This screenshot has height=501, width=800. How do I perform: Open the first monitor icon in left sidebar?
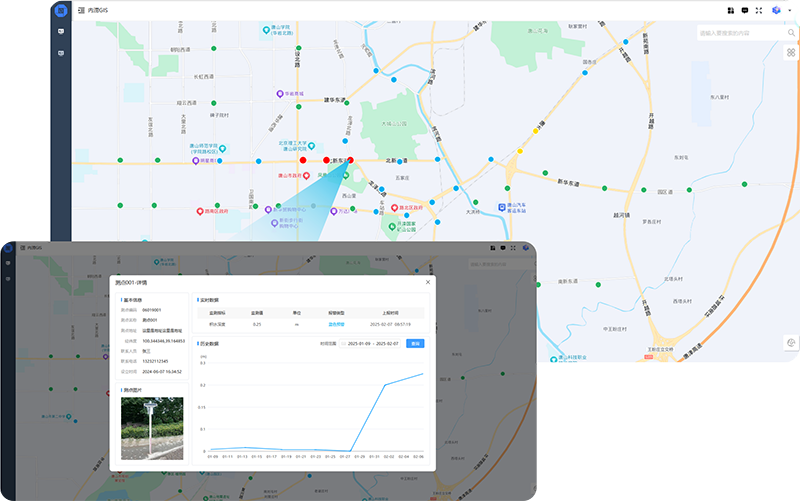61,32
